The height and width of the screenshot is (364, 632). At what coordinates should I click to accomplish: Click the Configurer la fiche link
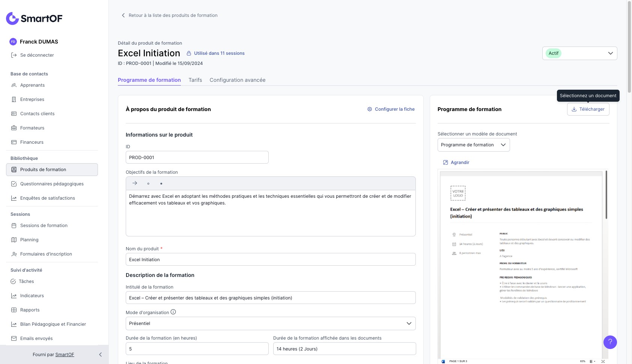click(x=391, y=109)
